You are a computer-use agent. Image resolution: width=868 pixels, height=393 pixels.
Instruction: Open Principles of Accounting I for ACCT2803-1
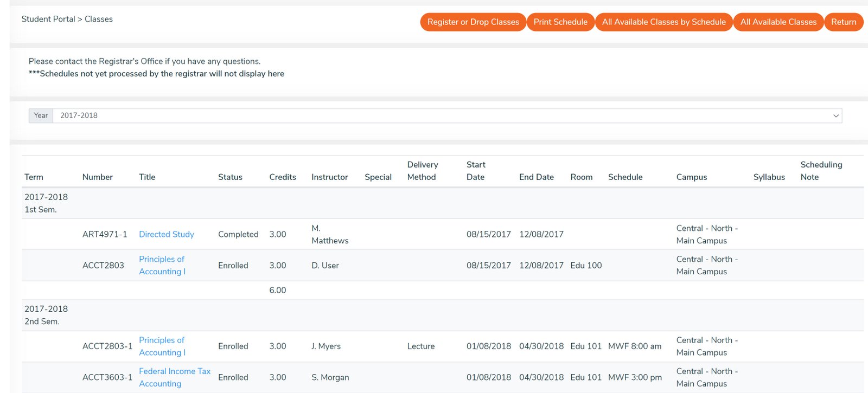(162, 346)
